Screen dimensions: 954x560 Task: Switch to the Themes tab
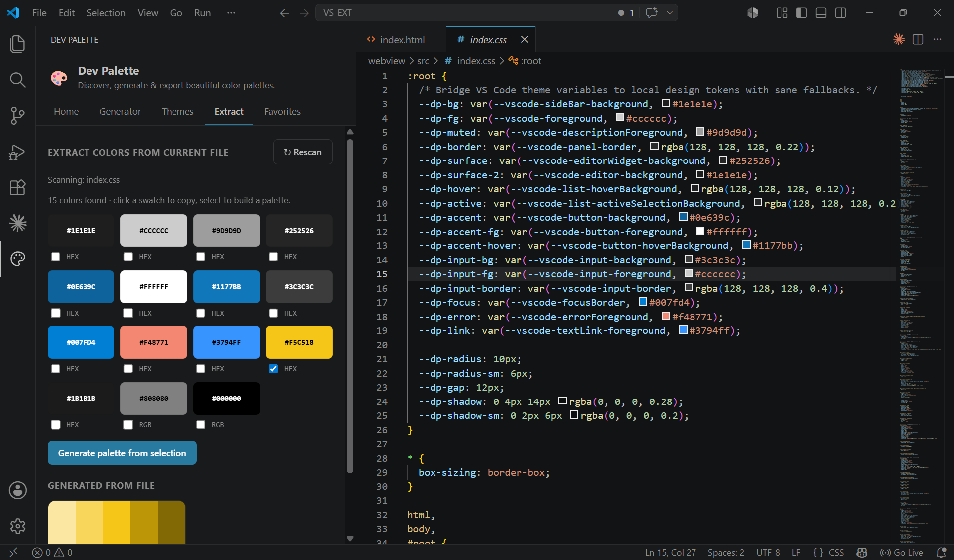177,112
